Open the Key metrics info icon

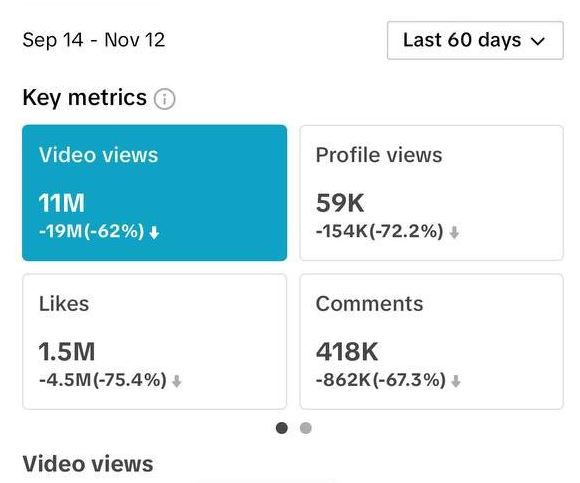coord(165,99)
